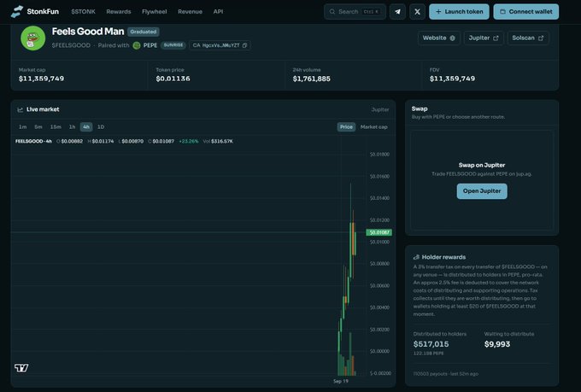This screenshot has height=392, width=581.
Task: Select the 5m chart interval
Action: click(38, 127)
